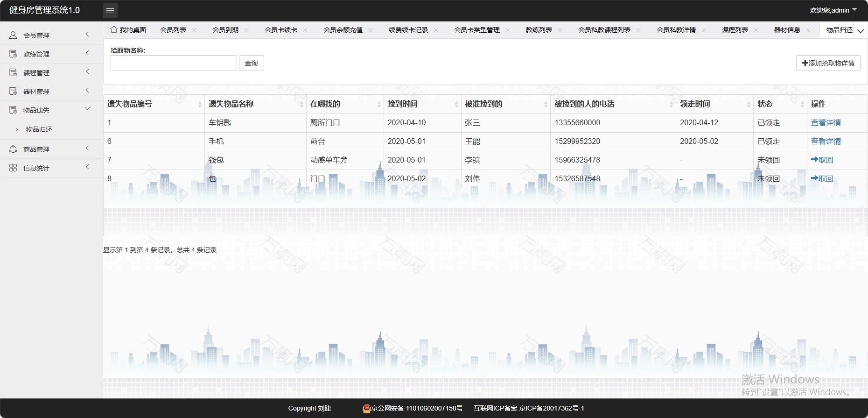Select phone number 15966325478 cell
This screenshot has width=868, height=418.
tap(613, 160)
